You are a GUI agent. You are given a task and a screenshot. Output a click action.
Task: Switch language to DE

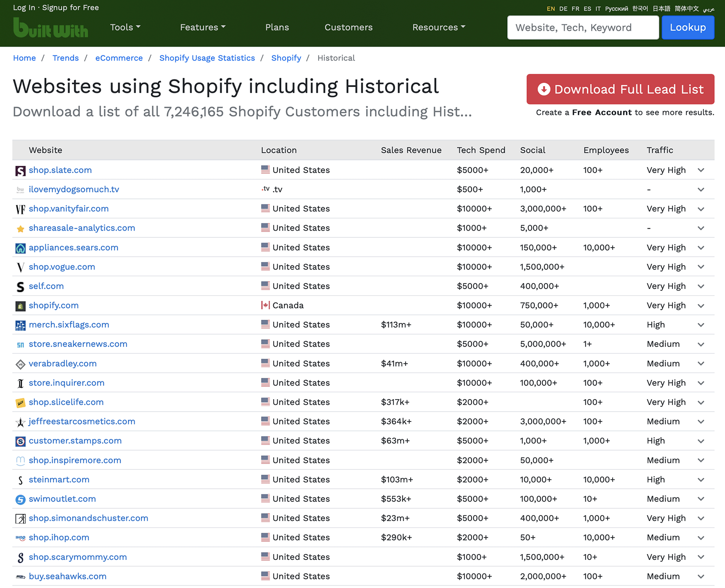[x=563, y=9]
